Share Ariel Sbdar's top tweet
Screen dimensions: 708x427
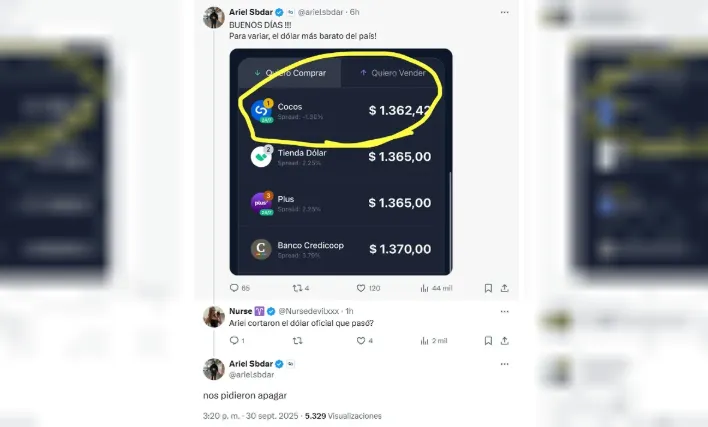[x=504, y=288]
